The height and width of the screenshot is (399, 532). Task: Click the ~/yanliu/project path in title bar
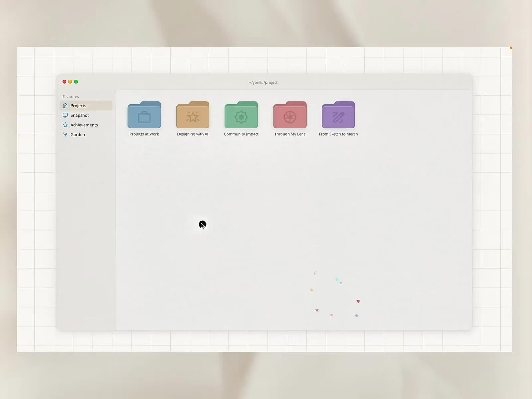click(x=263, y=82)
